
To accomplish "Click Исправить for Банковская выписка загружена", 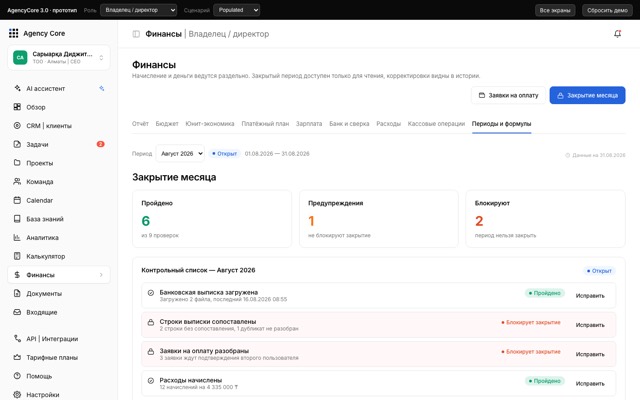I will pyautogui.click(x=590, y=296).
